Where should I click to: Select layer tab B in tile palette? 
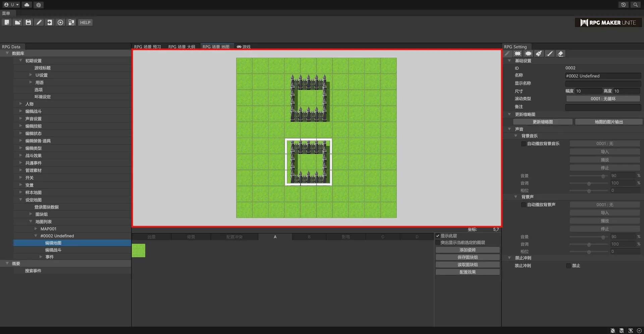pyautogui.click(x=309, y=237)
